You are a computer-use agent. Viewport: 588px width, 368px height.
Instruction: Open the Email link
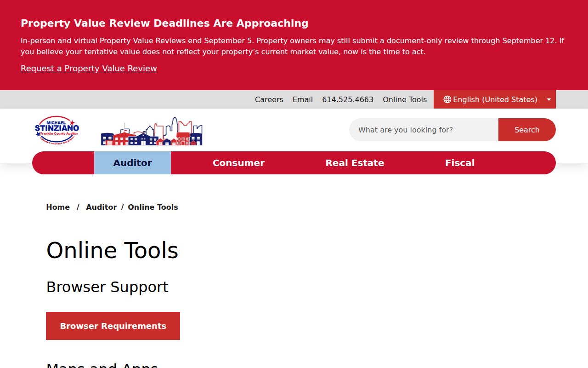click(303, 99)
